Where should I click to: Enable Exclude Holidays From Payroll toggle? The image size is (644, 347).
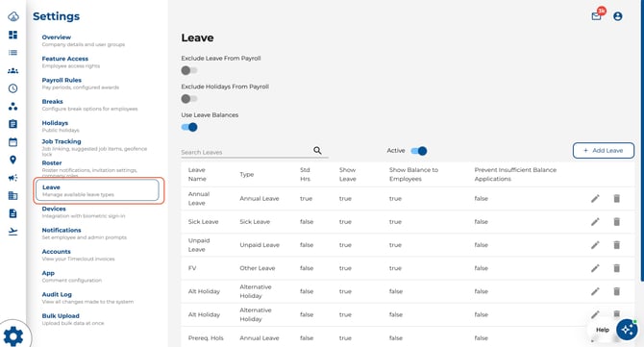pyautogui.click(x=189, y=99)
